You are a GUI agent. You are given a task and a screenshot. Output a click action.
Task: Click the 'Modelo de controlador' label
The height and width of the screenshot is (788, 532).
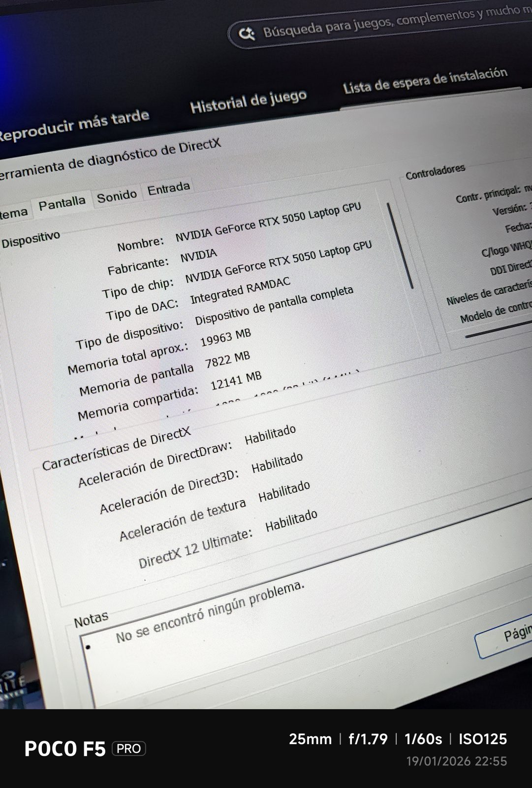[x=496, y=312]
